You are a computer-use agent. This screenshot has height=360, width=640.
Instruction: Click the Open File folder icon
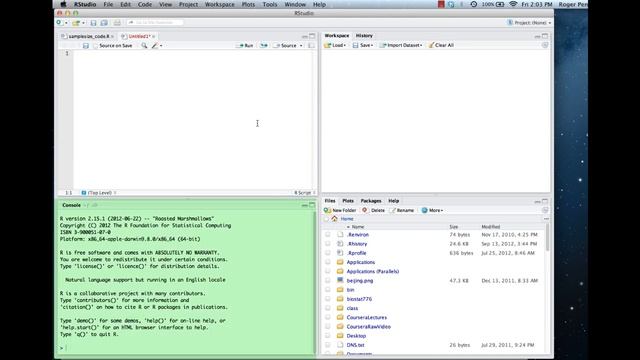click(76, 23)
